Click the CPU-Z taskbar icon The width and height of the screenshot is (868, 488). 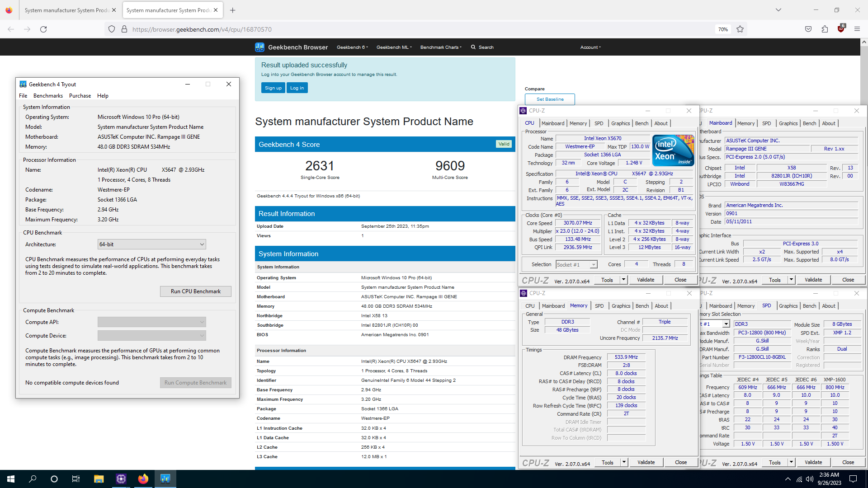click(x=121, y=479)
